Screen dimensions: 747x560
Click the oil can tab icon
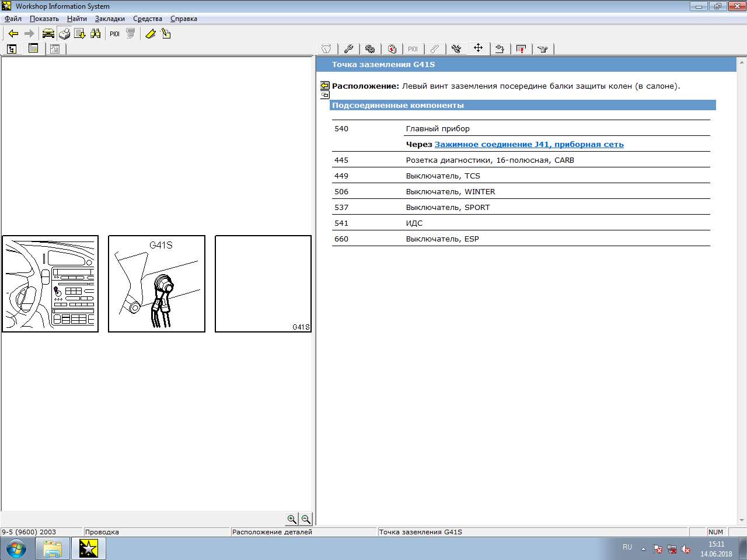(x=543, y=49)
